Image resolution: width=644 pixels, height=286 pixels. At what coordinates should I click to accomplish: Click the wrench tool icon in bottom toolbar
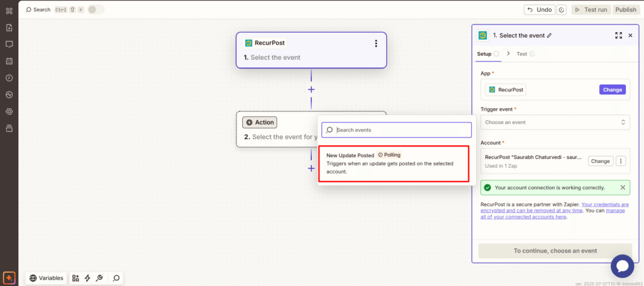click(x=99, y=278)
